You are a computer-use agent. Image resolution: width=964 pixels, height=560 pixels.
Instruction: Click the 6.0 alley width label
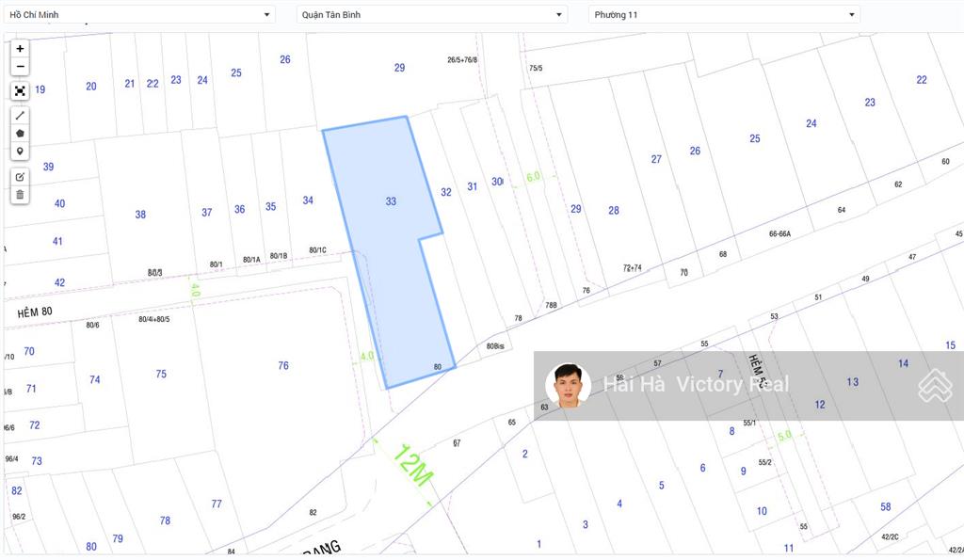[533, 177]
